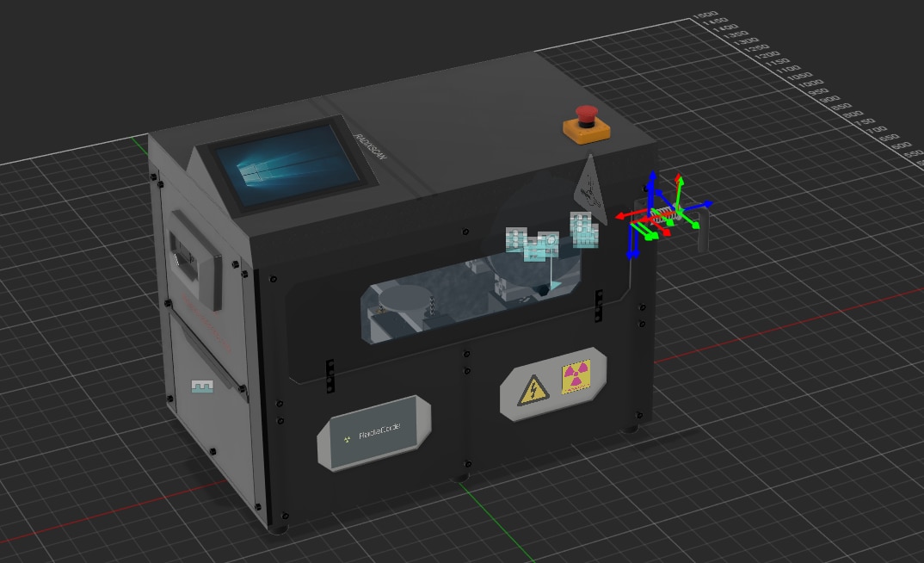Screen dimensions: 924x563
Task: Select the round platform inside viewing window
Action: tap(405, 298)
